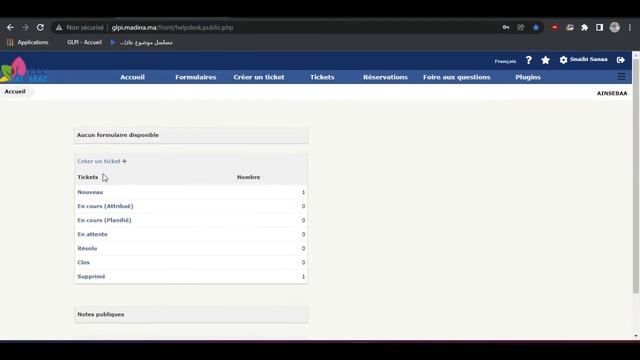Open En cours (Attribué) tickets
The width and height of the screenshot is (640, 360).
[x=105, y=206]
